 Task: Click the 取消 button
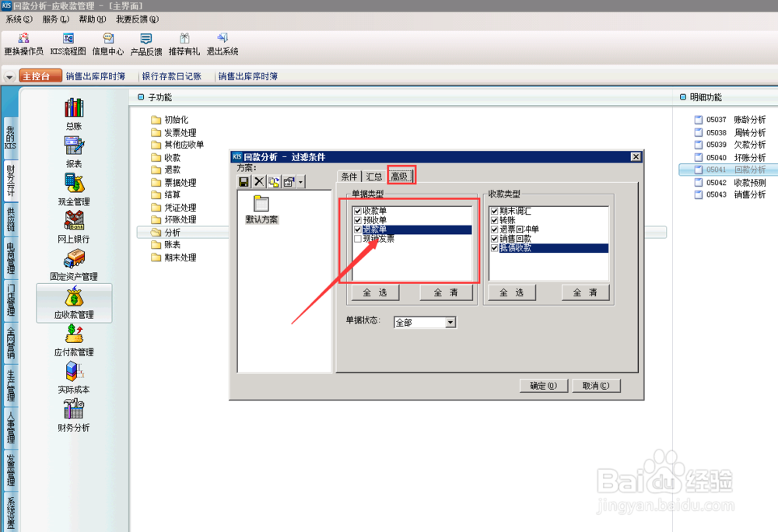596,386
